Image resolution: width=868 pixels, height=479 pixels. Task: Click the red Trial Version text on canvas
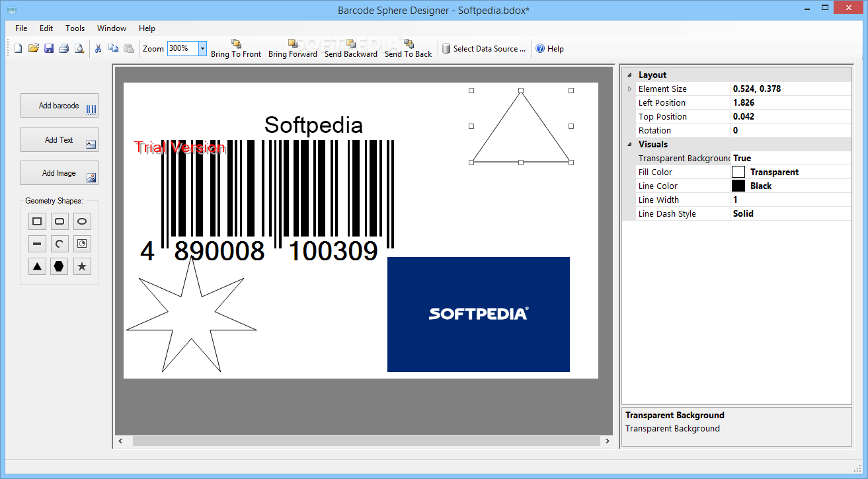coord(180,147)
